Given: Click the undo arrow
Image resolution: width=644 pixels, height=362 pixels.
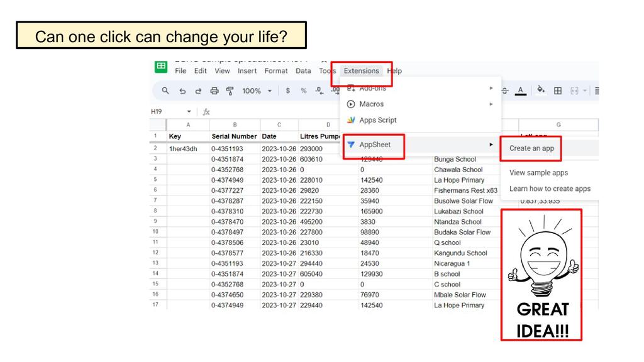Looking at the screenshot, I should [182, 90].
